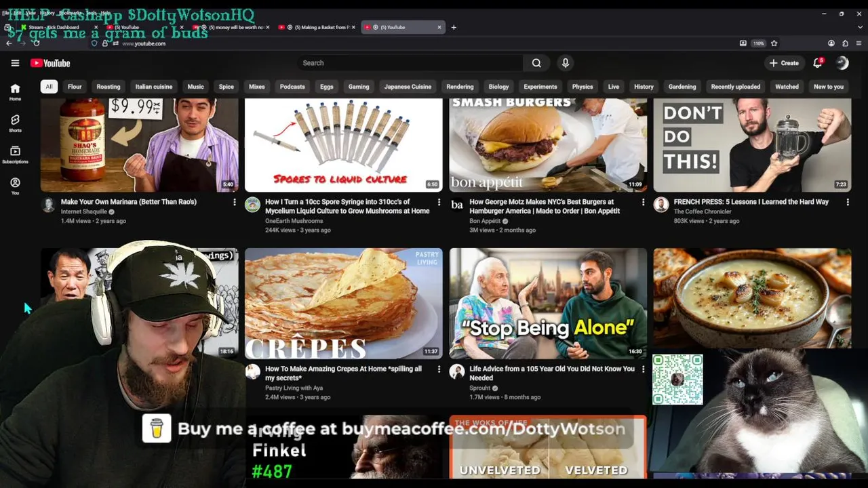Open the Firefox account icon in toolbar
The image size is (868, 488).
point(831,43)
